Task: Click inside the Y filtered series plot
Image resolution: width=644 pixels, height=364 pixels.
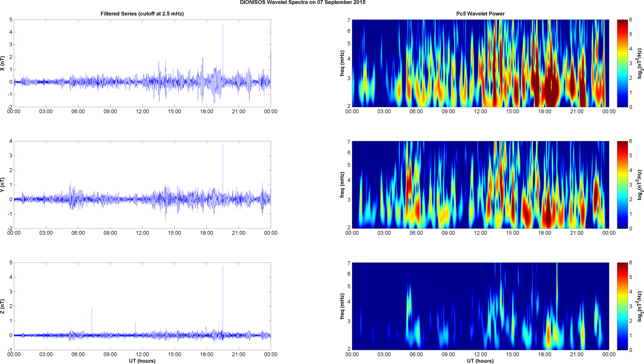Action: (x=142, y=185)
